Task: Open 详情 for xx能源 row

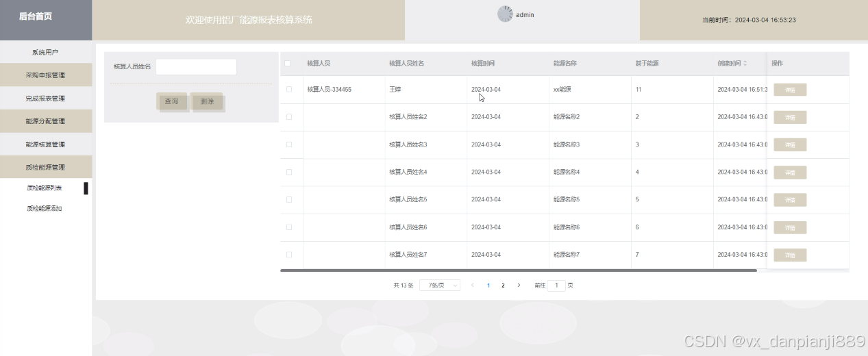Action: 790,90
